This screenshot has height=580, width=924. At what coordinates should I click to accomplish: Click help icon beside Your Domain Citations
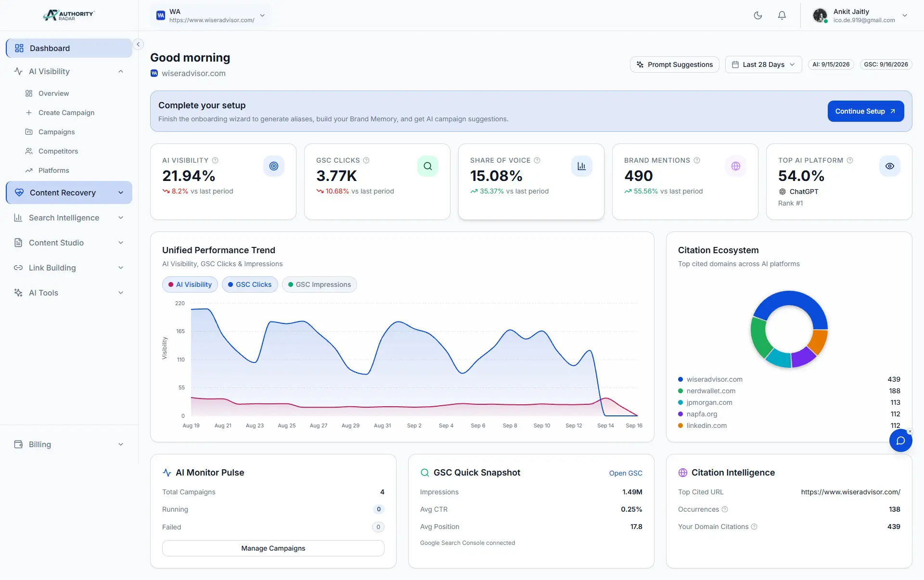click(x=754, y=527)
